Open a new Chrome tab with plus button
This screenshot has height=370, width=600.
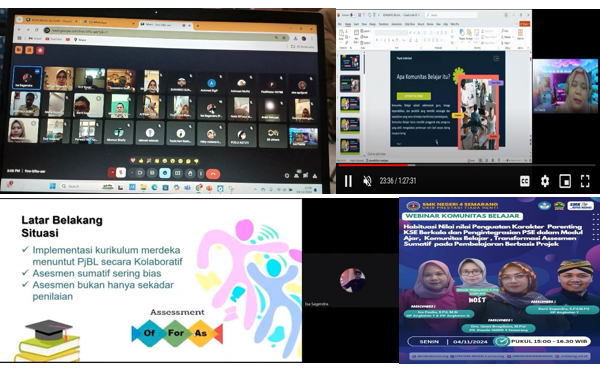[198, 25]
